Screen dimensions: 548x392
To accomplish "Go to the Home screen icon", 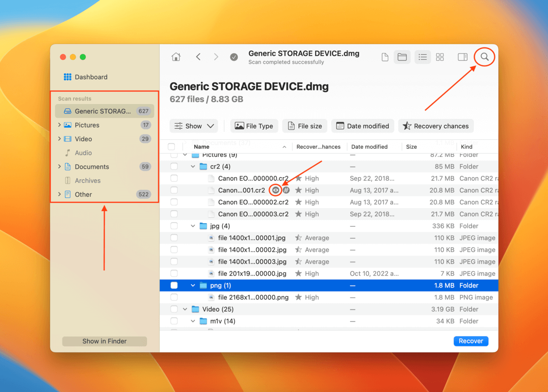I will coord(176,57).
